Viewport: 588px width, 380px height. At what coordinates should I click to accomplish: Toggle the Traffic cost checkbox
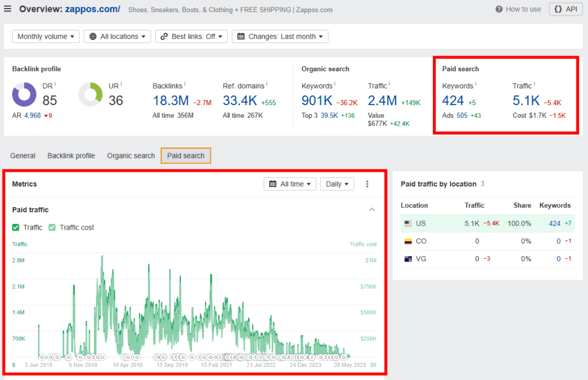click(52, 227)
